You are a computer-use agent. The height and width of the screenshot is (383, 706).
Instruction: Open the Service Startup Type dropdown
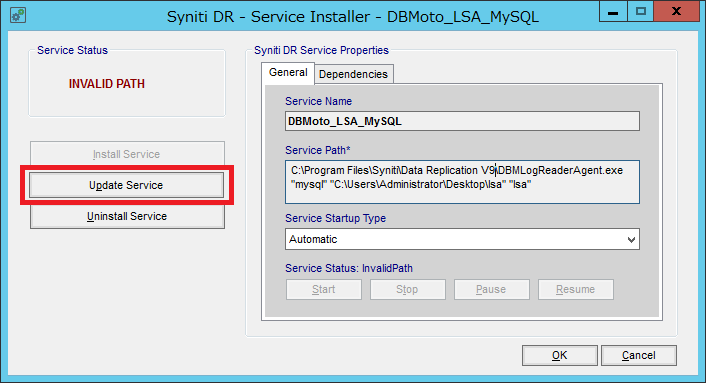(x=462, y=239)
